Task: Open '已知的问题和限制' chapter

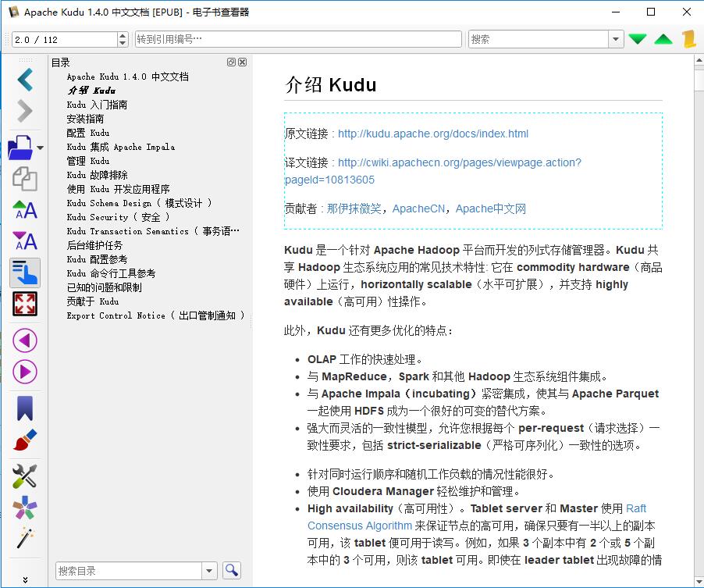Action: pos(104,287)
